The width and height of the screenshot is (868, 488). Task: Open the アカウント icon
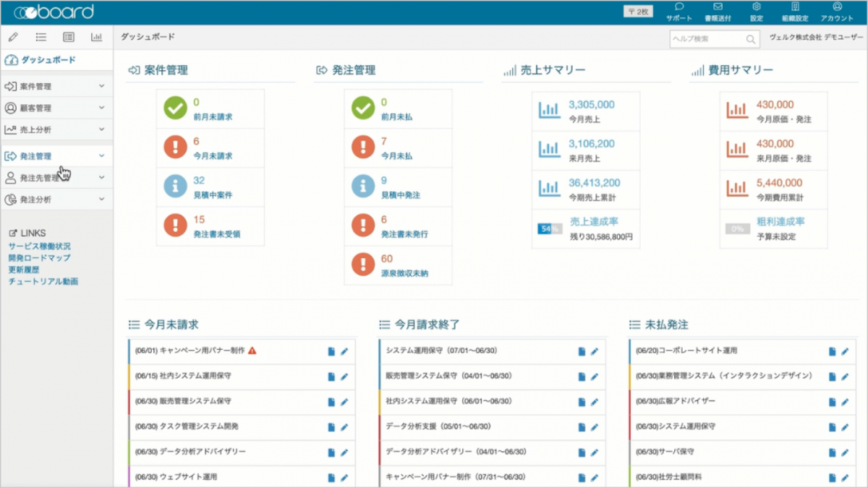[837, 7]
